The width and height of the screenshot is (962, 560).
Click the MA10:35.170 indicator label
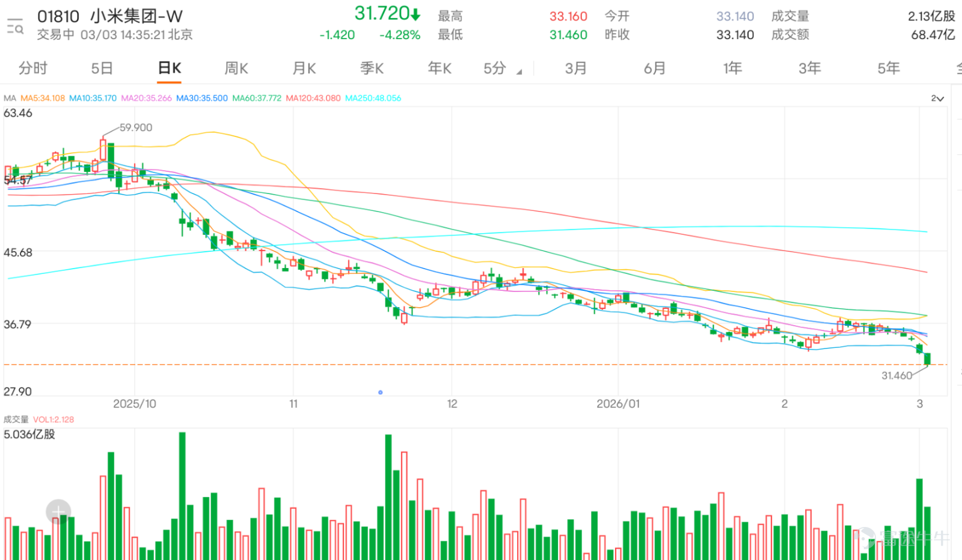pos(93,98)
